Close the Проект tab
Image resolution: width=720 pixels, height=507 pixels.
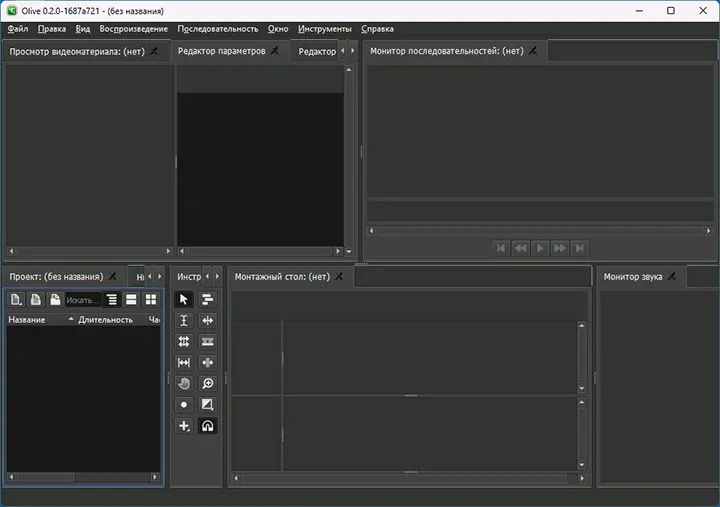pyautogui.click(x=112, y=276)
